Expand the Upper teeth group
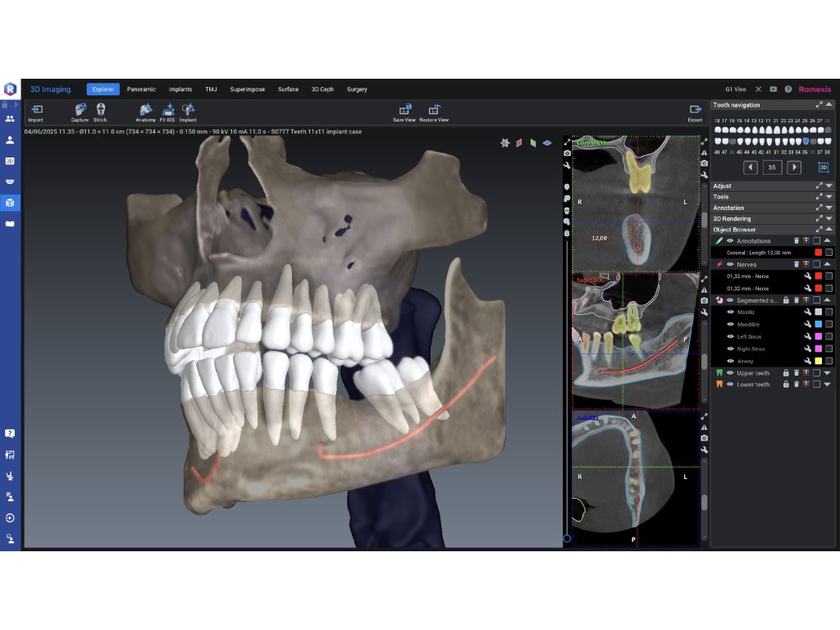840x630 pixels. click(x=827, y=372)
